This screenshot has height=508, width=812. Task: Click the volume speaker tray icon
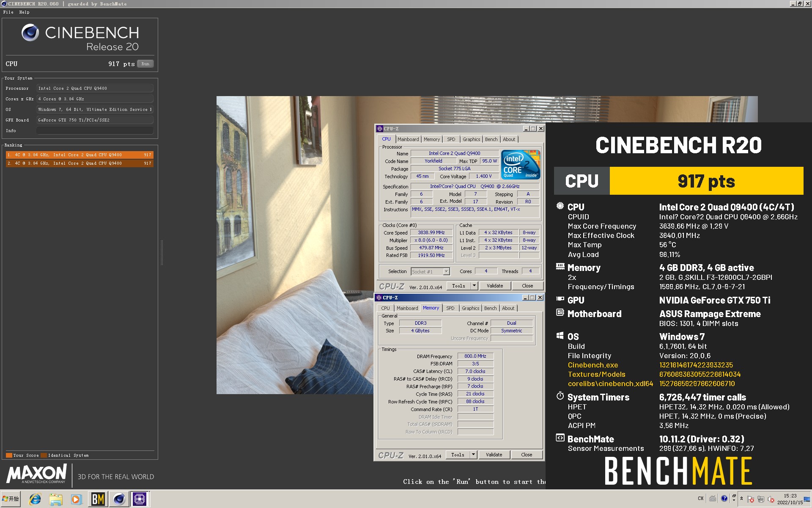[771, 499]
